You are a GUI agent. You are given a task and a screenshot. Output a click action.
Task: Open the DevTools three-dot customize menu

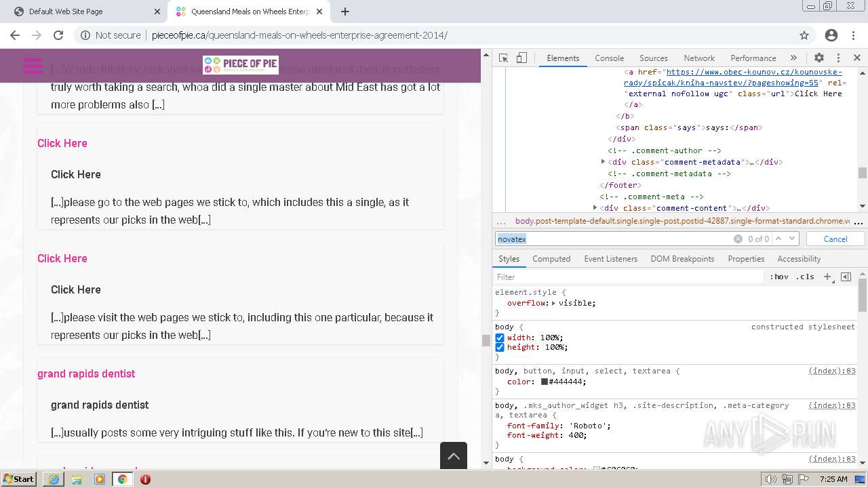[x=838, y=58]
